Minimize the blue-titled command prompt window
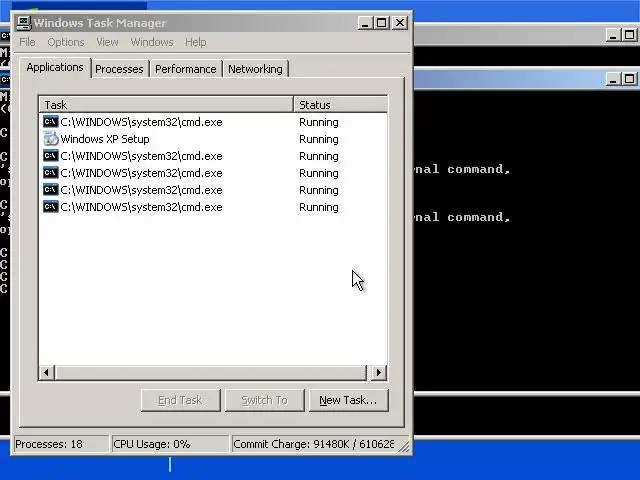This screenshot has height=480, width=640. click(613, 79)
